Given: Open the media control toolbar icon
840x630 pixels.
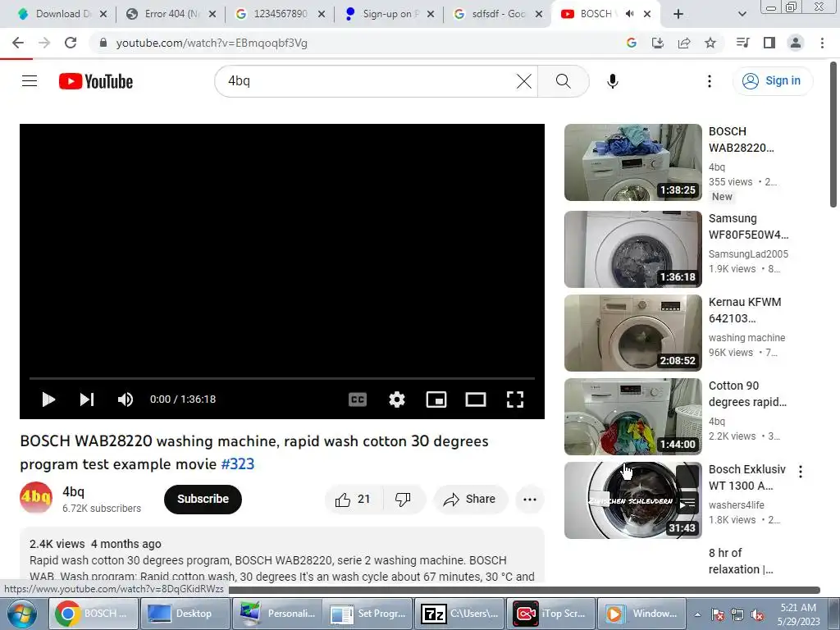Looking at the screenshot, I should pos(742,43).
